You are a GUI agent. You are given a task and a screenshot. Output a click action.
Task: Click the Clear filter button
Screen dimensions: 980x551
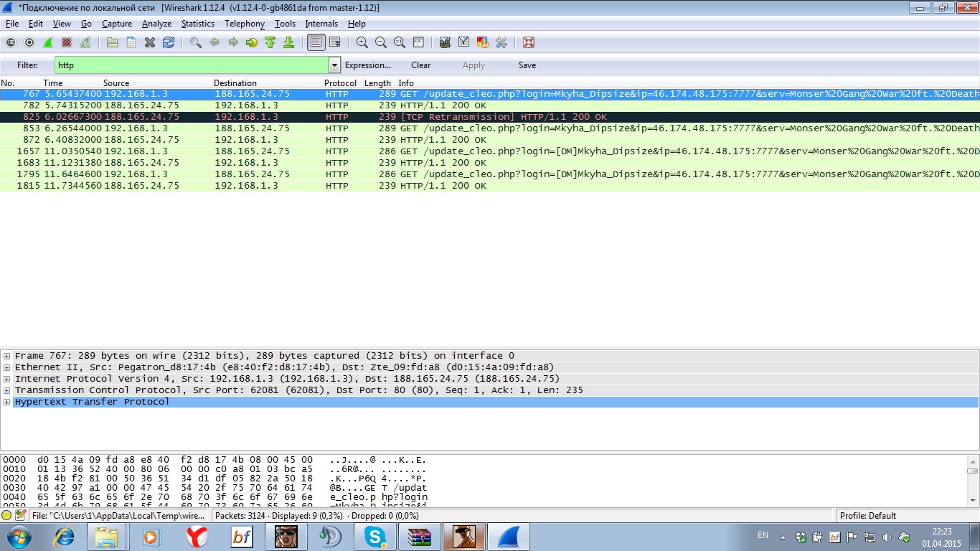click(x=420, y=65)
